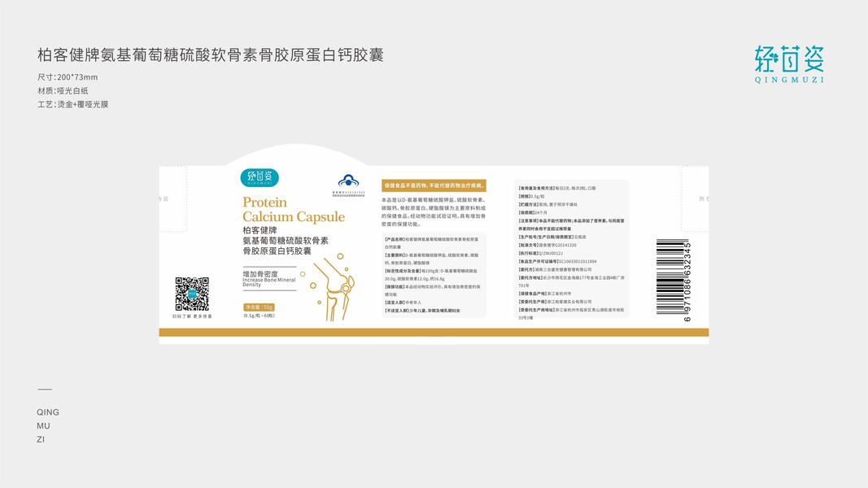Click the vertical barcode 6971086632345

click(674, 280)
